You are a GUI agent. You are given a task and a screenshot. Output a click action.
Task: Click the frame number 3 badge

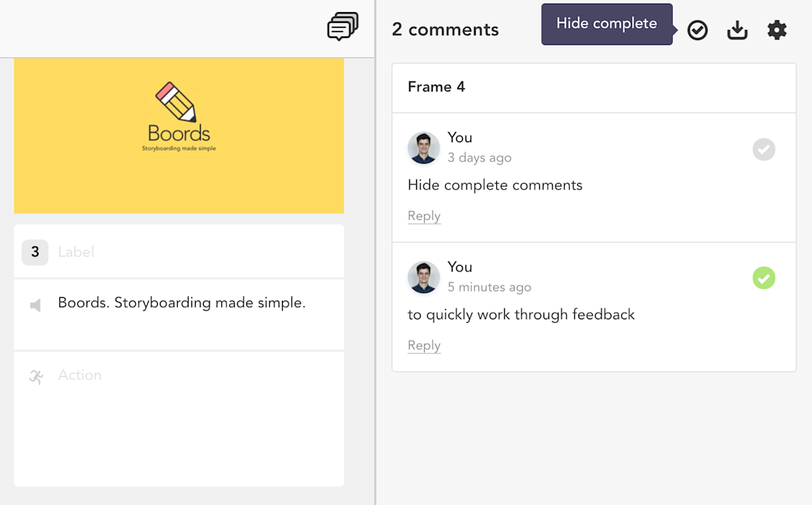point(35,252)
